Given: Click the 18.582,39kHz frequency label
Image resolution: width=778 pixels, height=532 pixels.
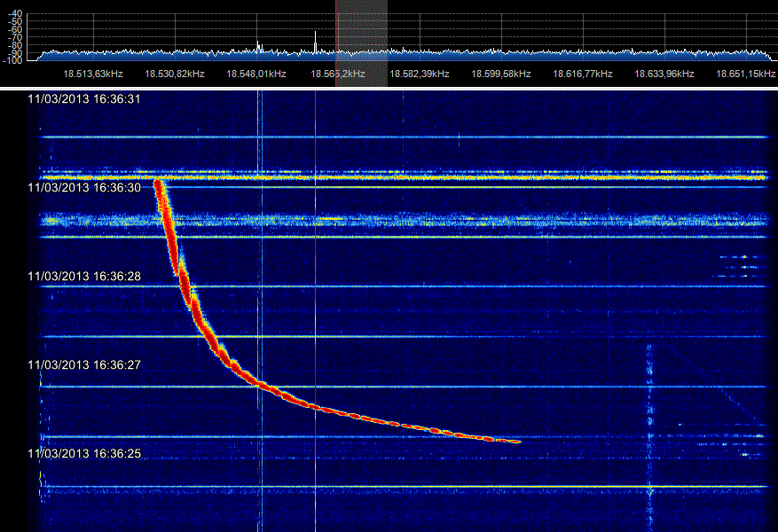Looking at the screenshot, I should [420, 74].
